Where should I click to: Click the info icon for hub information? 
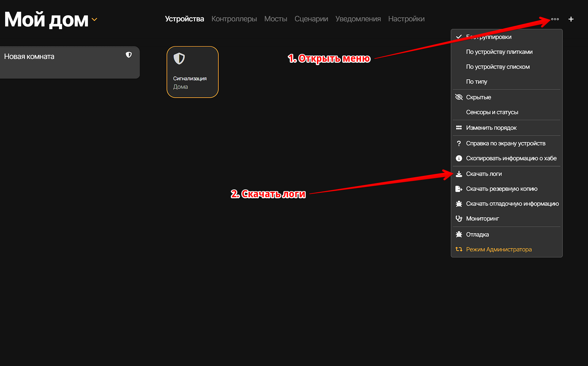click(459, 158)
